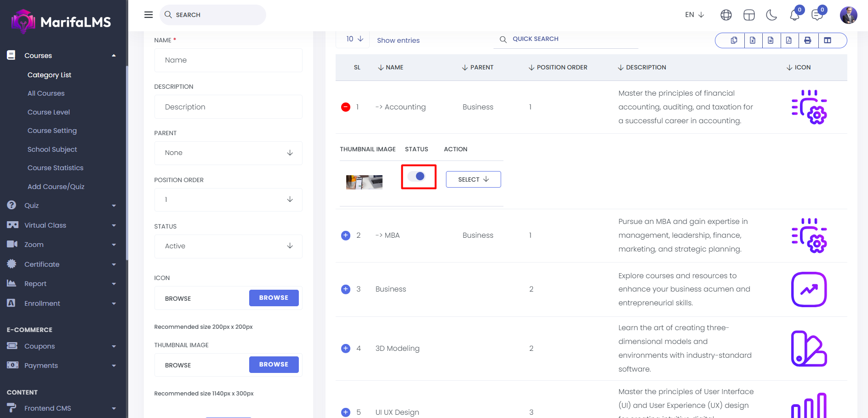The width and height of the screenshot is (868, 418).
Task: Toggle the Accounting category status switch
Action: coord(417,176)
